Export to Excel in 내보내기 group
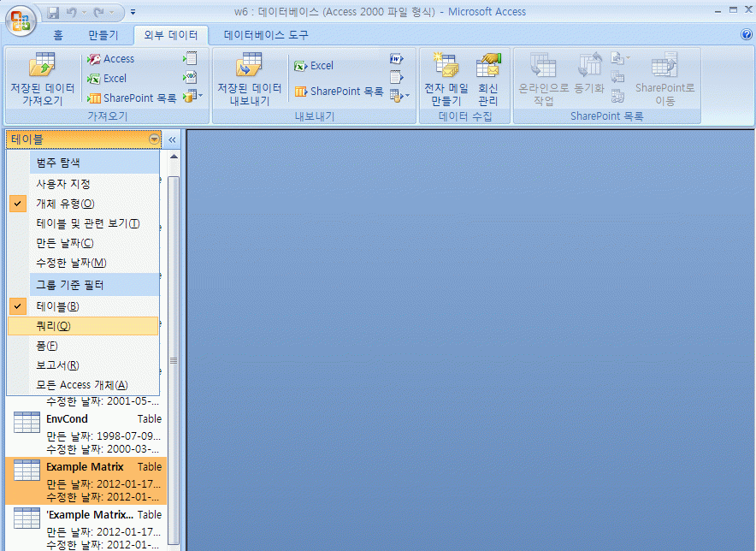756x551 pixels. [313, 66]
